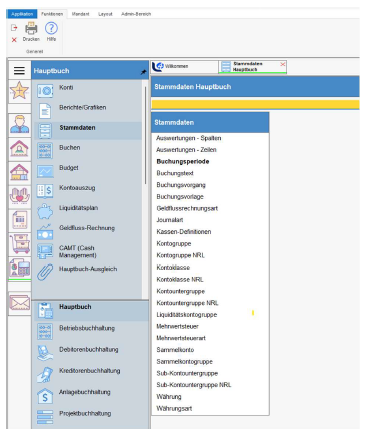
Task: Open the house with person sidebar icon
Action: [x=19, y=148]
